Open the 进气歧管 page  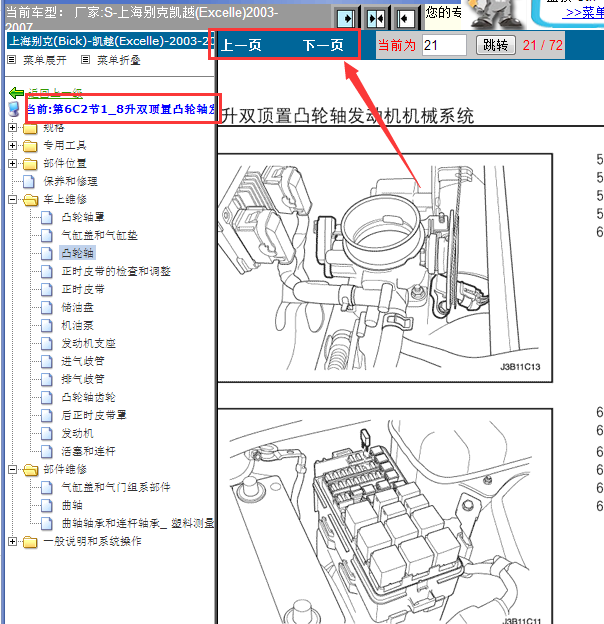83,361
